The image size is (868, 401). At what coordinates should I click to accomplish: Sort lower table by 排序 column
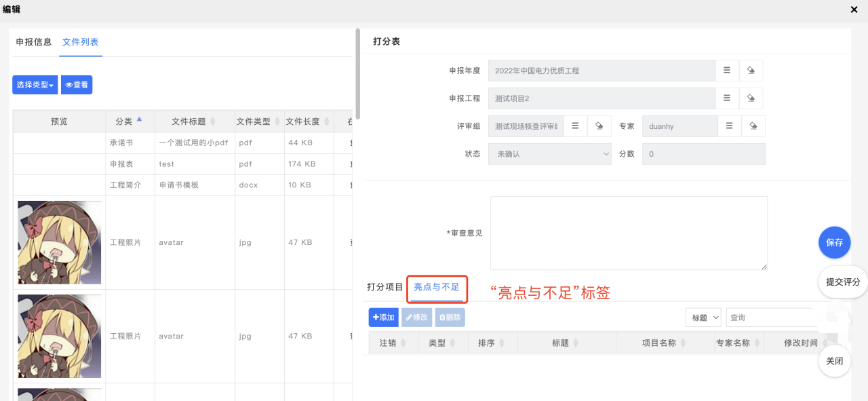coord(501,343)
